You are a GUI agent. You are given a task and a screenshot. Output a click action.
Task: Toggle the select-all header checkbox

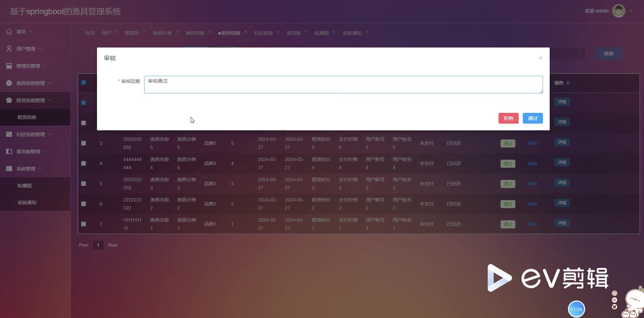click(84, 83)
